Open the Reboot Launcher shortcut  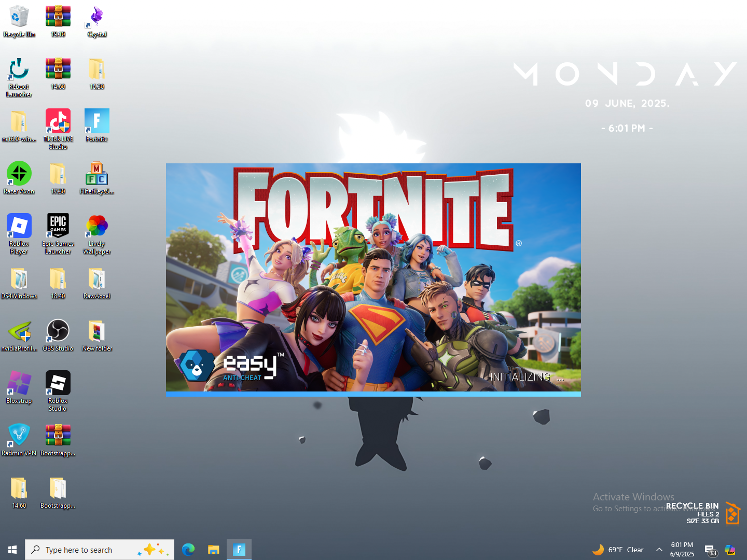[x=19, y=77]
